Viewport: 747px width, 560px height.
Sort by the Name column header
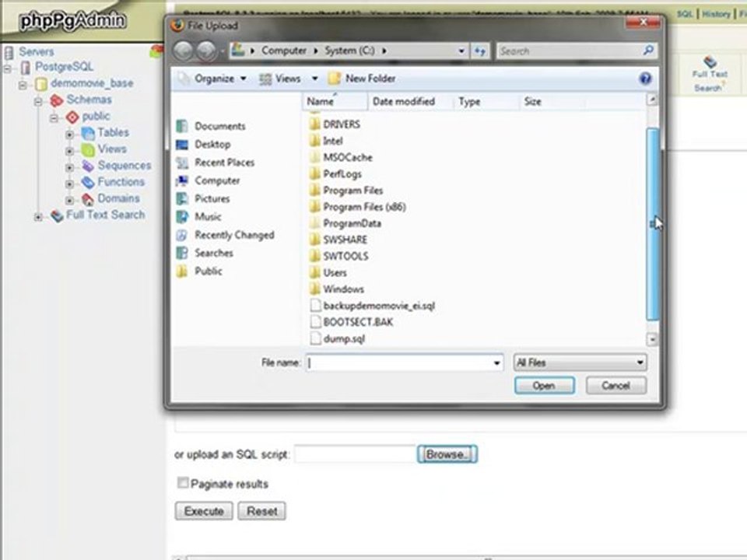335,101
